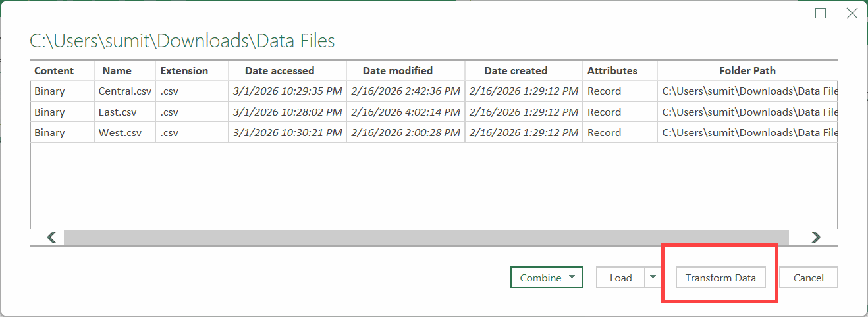Screen dimensions: 868x317
Task: Click the Load button
Action: [620, 278]
